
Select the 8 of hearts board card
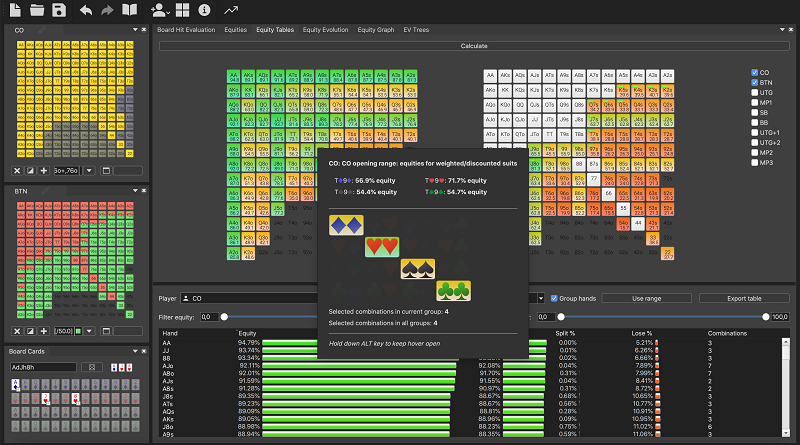coord(76,398)
